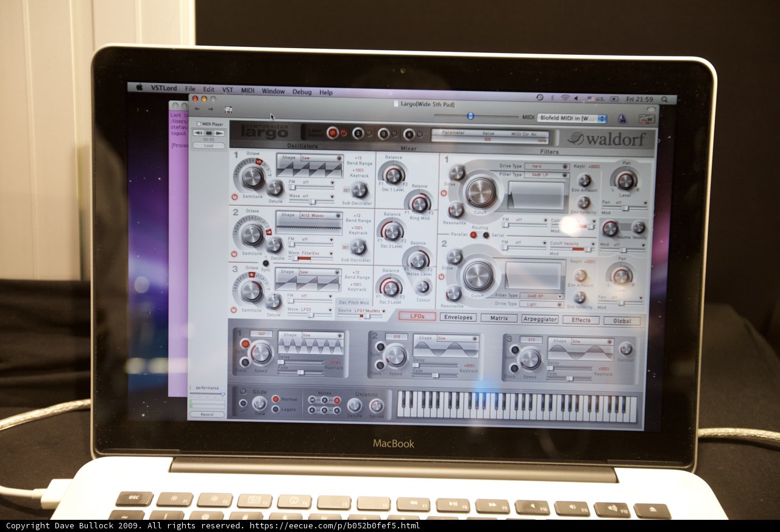Screen dimensions: 780x532
Task: Select Parallel filter routing
Action: (x=473, y=235)
